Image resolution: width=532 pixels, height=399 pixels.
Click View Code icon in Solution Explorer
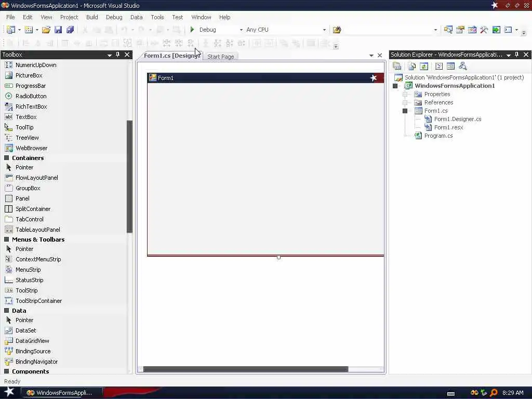click(439, 66)
